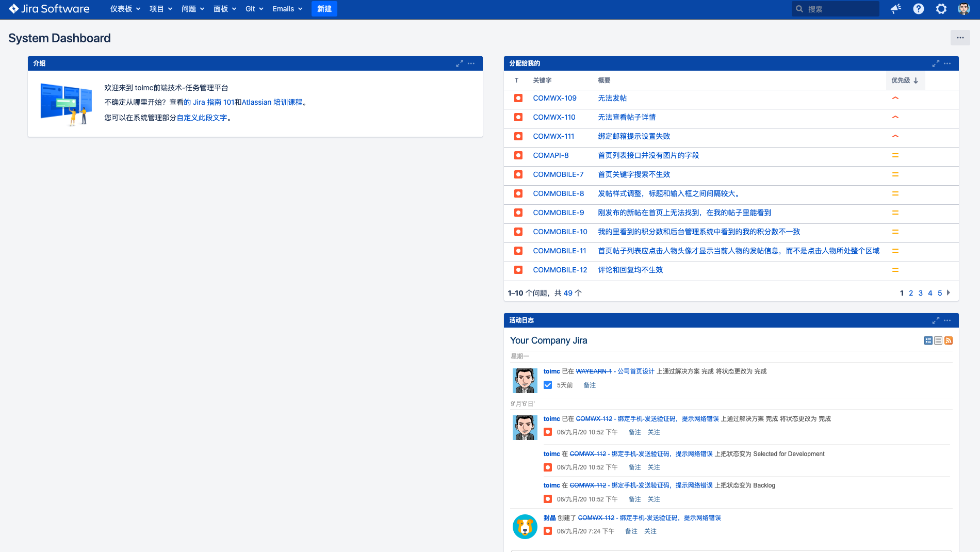Open the Git menu

pyautogui.click(x=254, y=9)
